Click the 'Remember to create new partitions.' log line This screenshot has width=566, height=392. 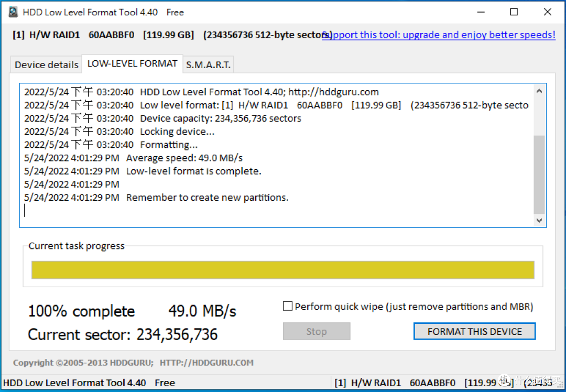(156, 198)
